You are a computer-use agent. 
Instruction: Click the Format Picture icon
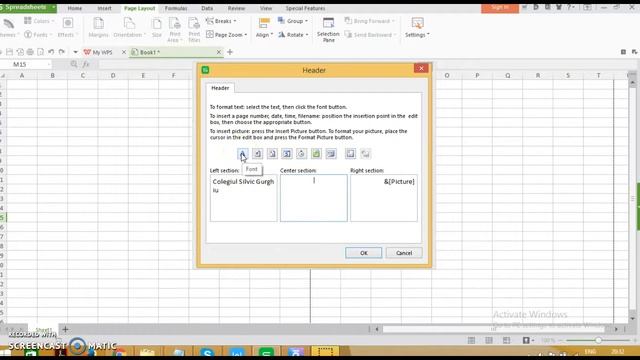pyautogui.click(x=365, y=153)
